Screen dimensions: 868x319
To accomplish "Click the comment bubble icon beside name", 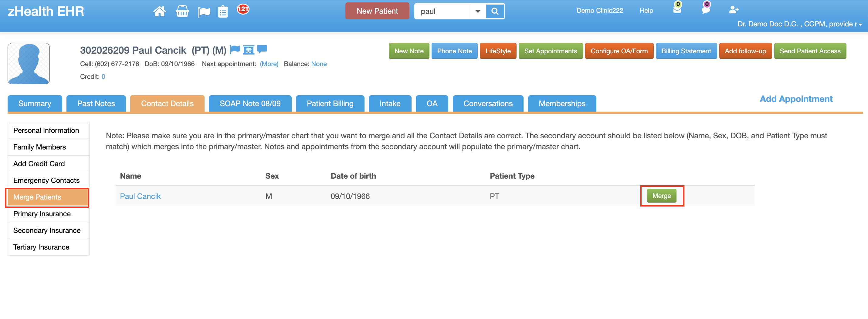I will (x=262, y=49).
